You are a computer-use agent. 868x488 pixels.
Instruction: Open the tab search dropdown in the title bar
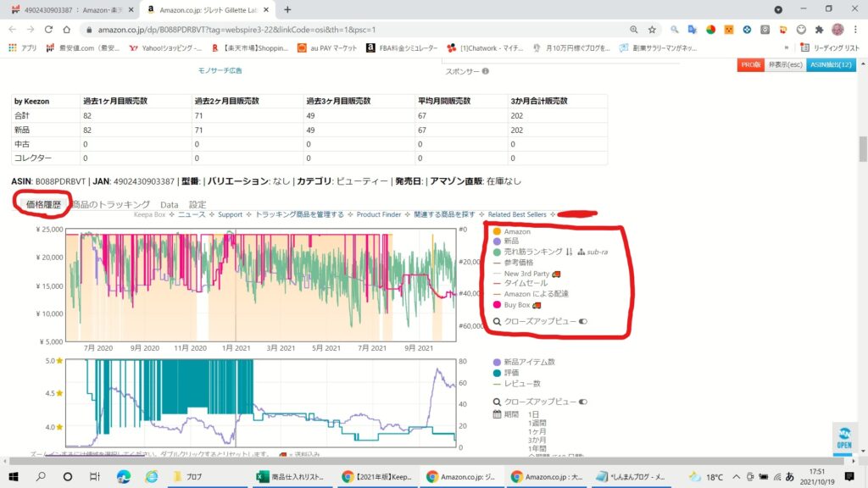[778, 9]
